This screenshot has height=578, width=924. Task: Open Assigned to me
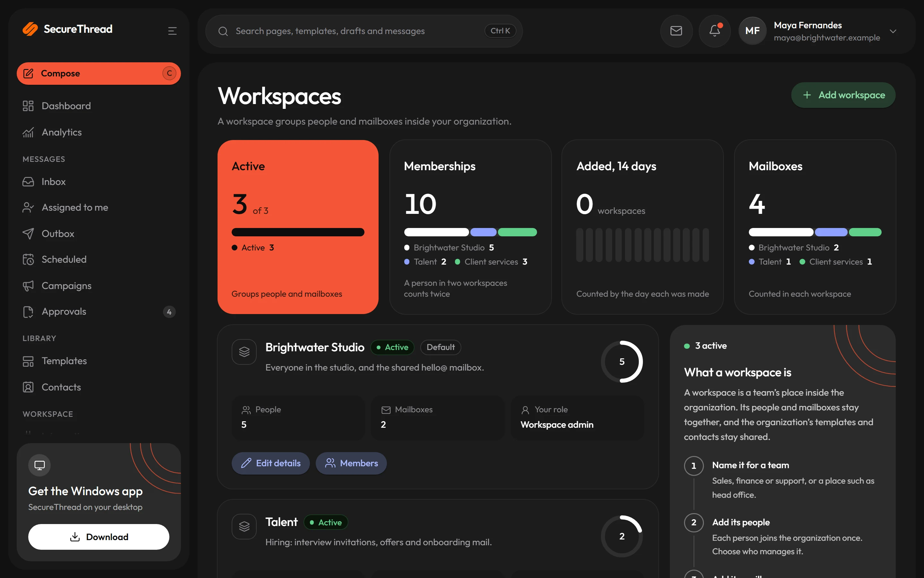(98, 207)
